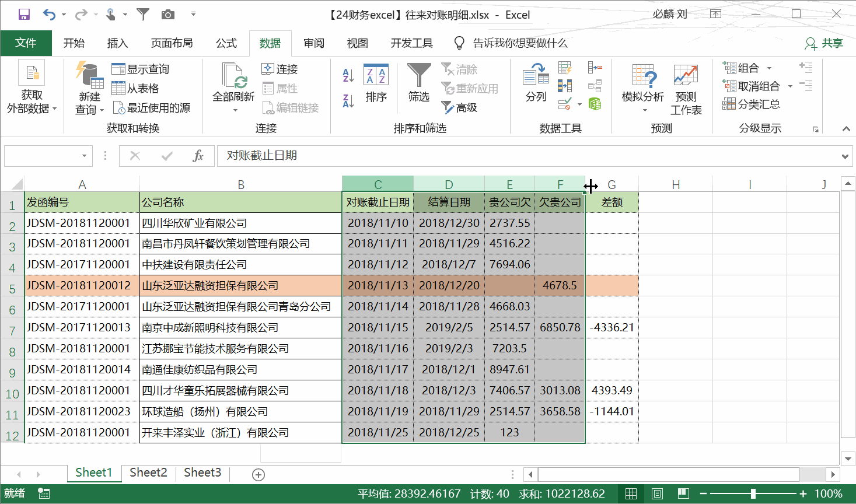856x504 pixels.
Task: Expand the formula bar
Action: (845, 156)
